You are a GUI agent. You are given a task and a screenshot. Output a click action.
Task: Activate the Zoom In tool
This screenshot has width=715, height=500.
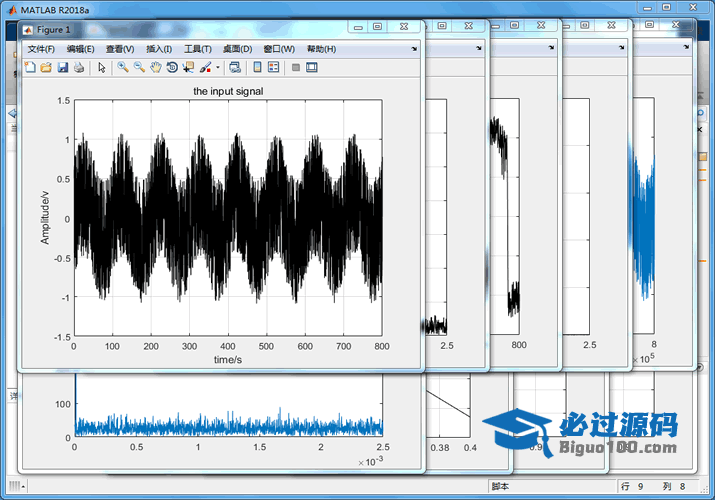pyautogui.click(x=123, y=67)
